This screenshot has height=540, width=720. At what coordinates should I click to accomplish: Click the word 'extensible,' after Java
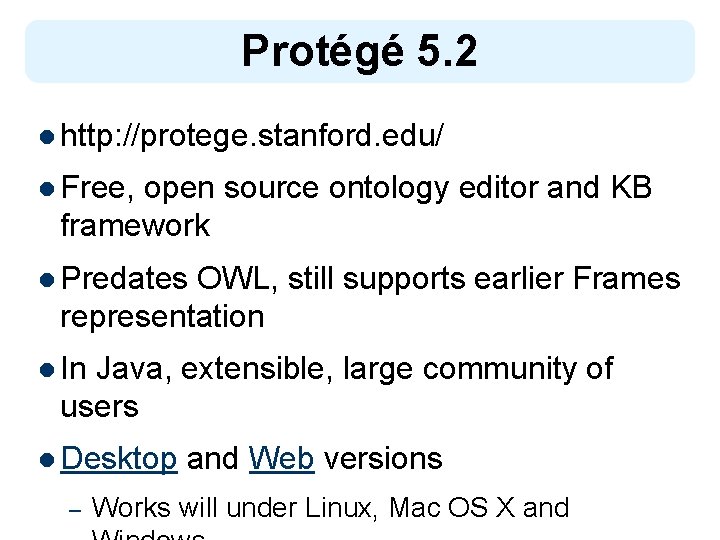tap(257, 369)
